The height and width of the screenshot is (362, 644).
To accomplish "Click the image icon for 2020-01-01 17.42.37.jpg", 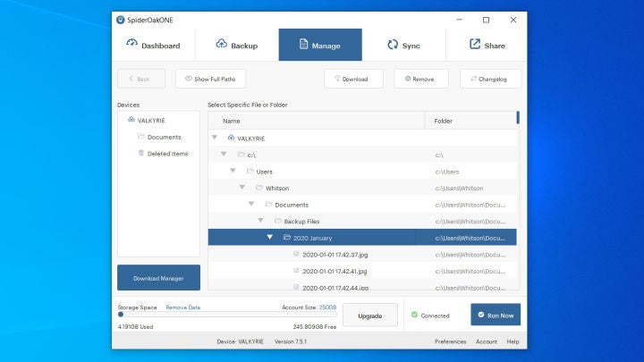I will pos(296,255).
